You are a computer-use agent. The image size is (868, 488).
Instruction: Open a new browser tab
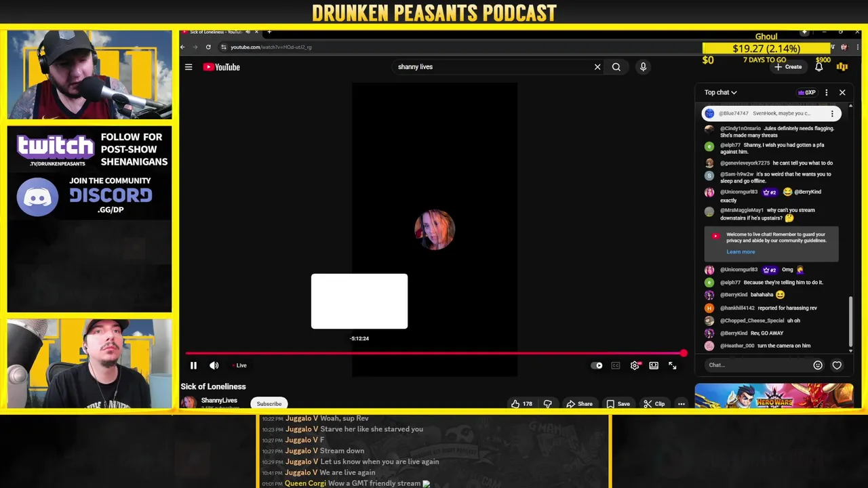click(269, 32)
